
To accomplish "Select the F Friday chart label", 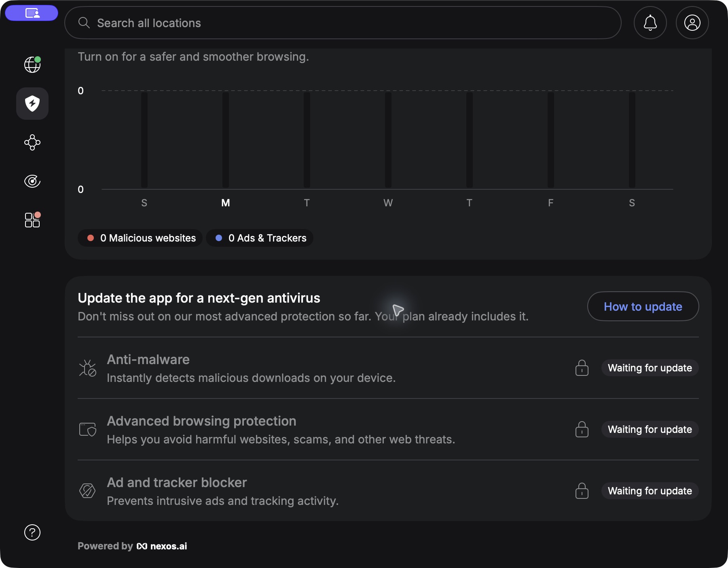I will [551, 203].
